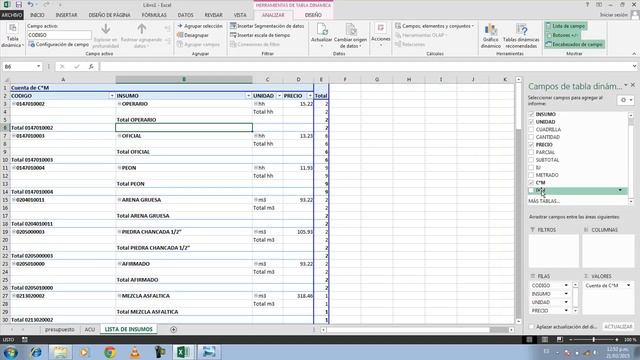Click the Desagrupar command
The height and width of the screenshot is (360, 640).
pyautogui.click(x=193, y=35)
